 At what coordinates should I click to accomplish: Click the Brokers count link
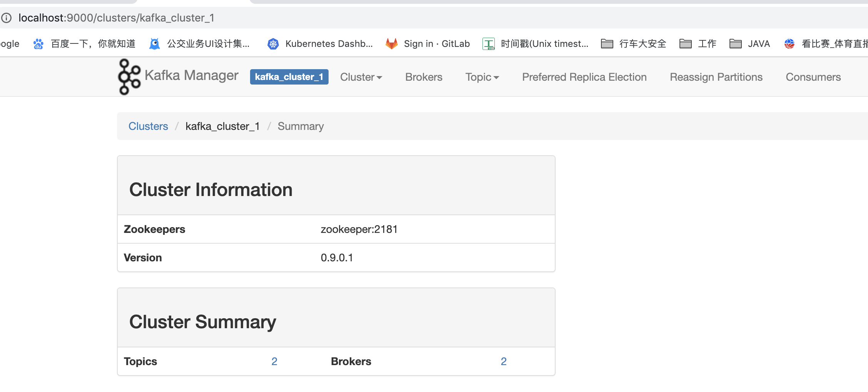[504, 361]
